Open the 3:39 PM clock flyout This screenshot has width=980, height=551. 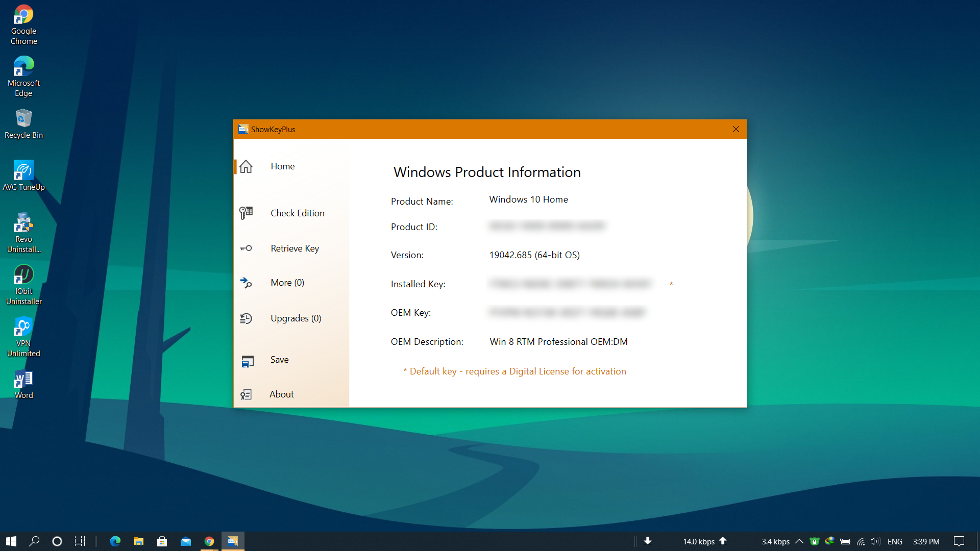926,541
